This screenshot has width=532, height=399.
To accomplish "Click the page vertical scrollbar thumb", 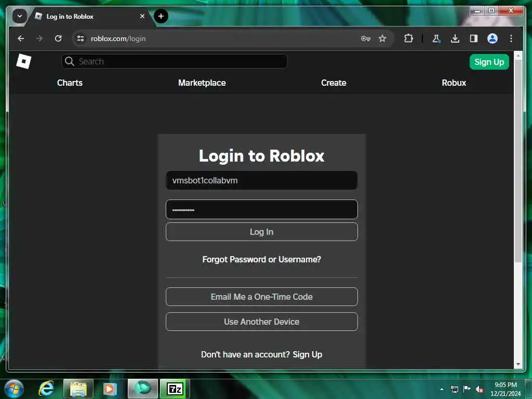I will pos(518,161).
